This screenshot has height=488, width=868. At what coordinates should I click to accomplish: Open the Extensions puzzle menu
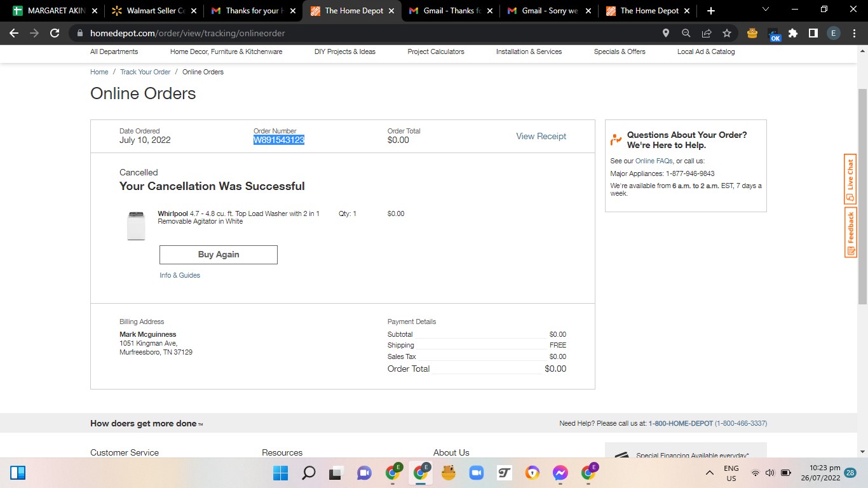pyautogui.click(x=793, y=33)
